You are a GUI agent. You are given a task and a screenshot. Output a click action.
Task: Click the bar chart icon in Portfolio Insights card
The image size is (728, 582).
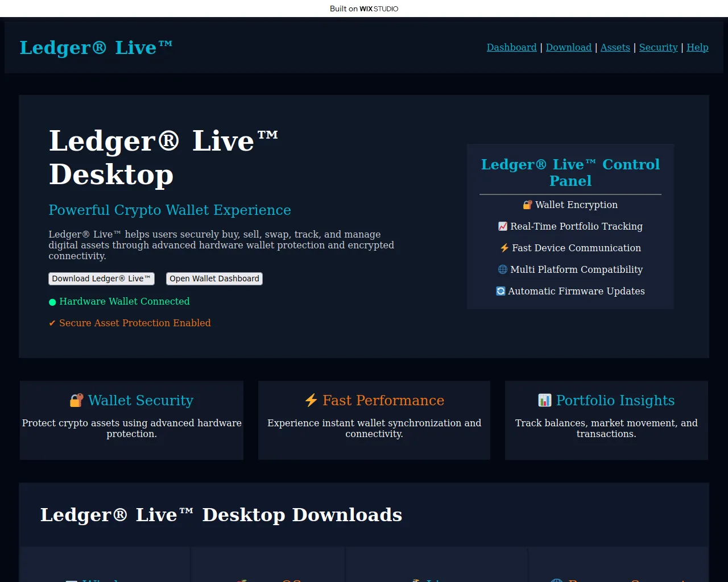point(545,400)
